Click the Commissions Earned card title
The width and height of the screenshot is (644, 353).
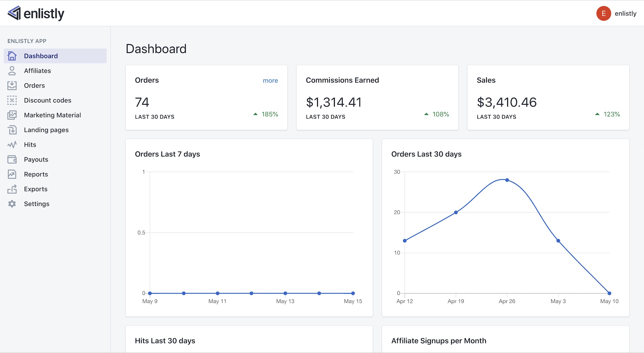(x=342, y=80)
